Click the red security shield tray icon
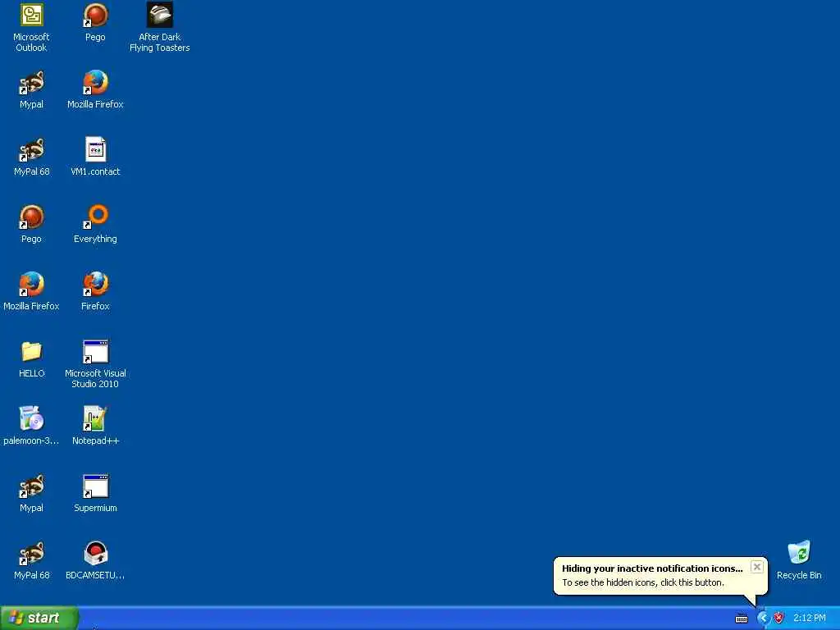The image size is (840, 630). point(779,619)
